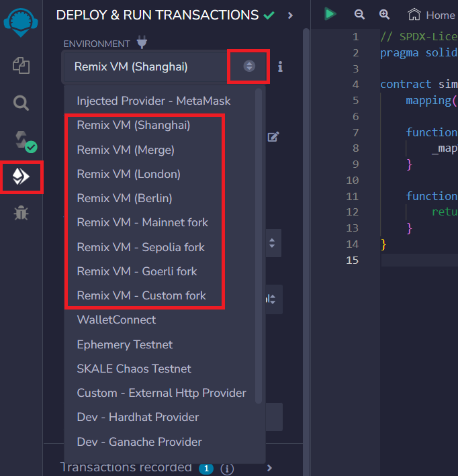Image resolution: width=458 pixels, height=476 pixels.
Task: Open the Remix logo home icon
Action: coord(21,22)
